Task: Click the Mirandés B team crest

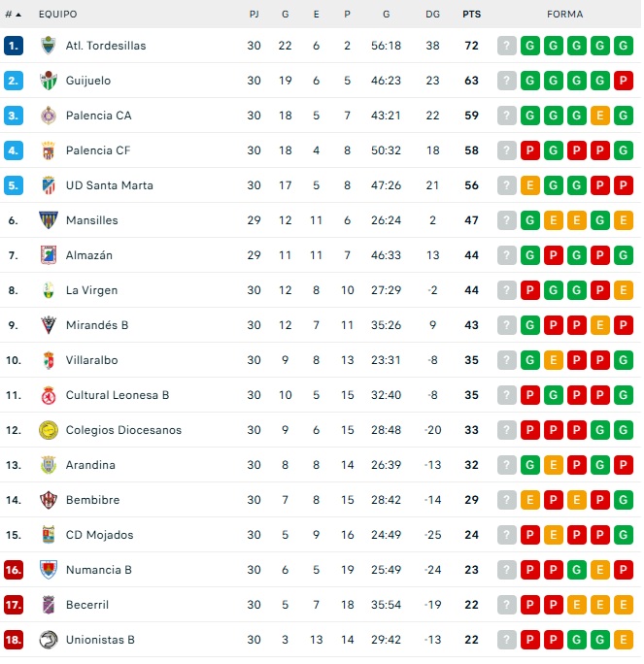Action: coord(48,325)
